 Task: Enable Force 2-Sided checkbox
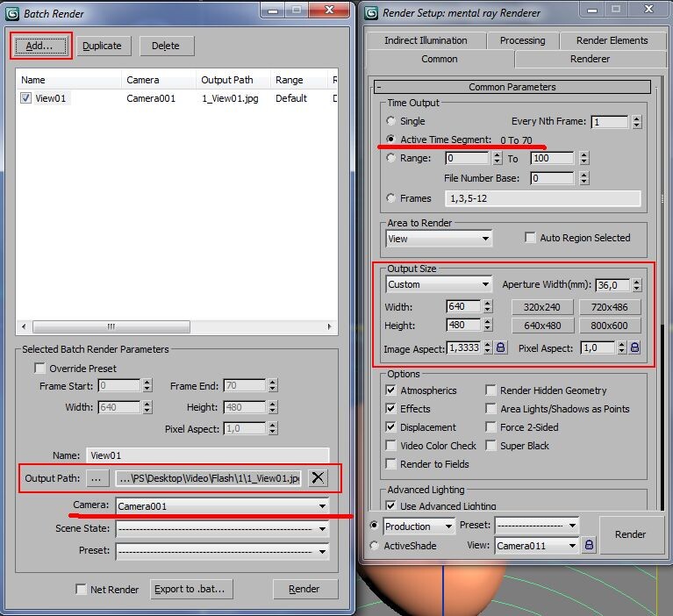coord(490,426)
